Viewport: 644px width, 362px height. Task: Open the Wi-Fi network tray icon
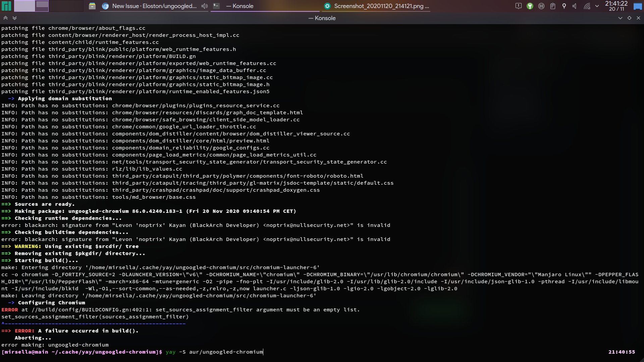click(x=587, y=6)
